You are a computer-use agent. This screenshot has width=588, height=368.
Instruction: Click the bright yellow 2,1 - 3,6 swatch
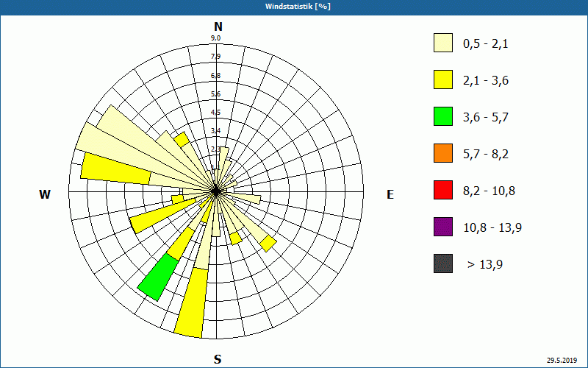(443, 79)
